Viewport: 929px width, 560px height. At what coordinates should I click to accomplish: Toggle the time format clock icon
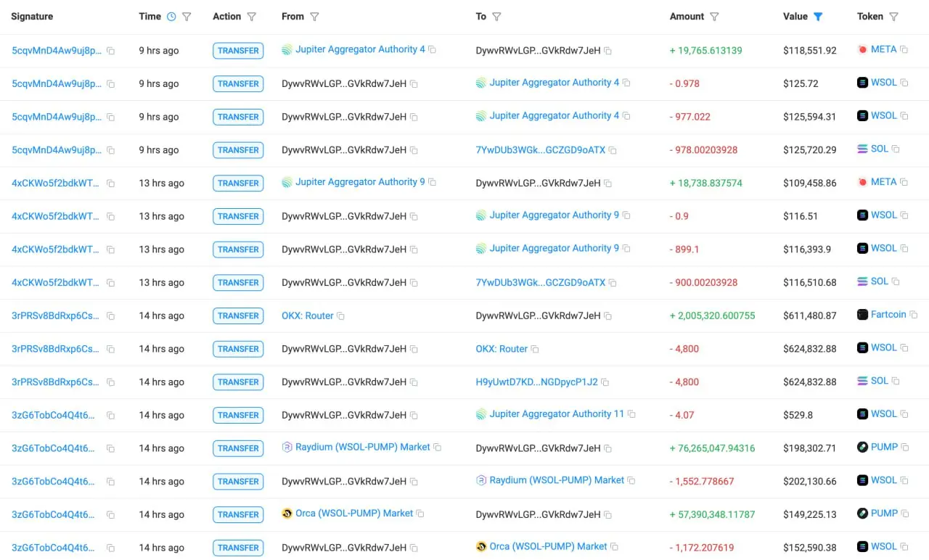pyautogui.click(x=171, y=17)
